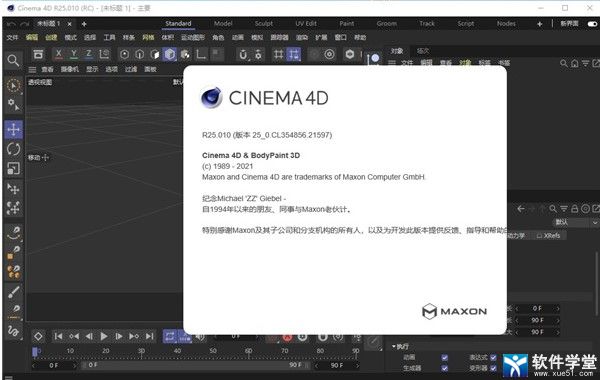
Task: Uncheck the 动画 checkbox
Action: pyautogui.click(x=444, y=357)
